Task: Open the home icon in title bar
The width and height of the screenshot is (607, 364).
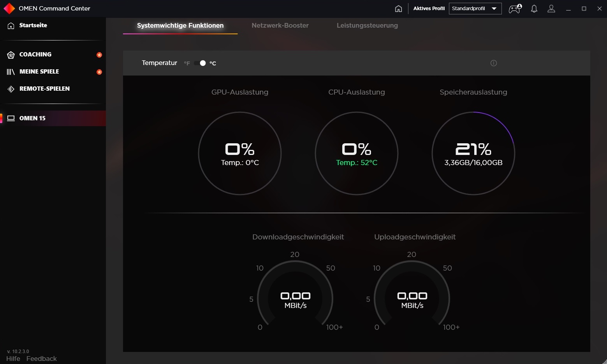Action: pos(398,9)
